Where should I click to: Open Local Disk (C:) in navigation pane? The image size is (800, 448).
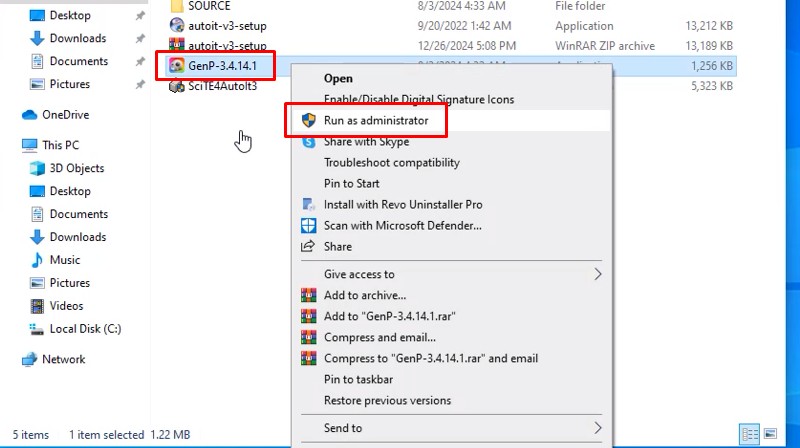(85, 329)
